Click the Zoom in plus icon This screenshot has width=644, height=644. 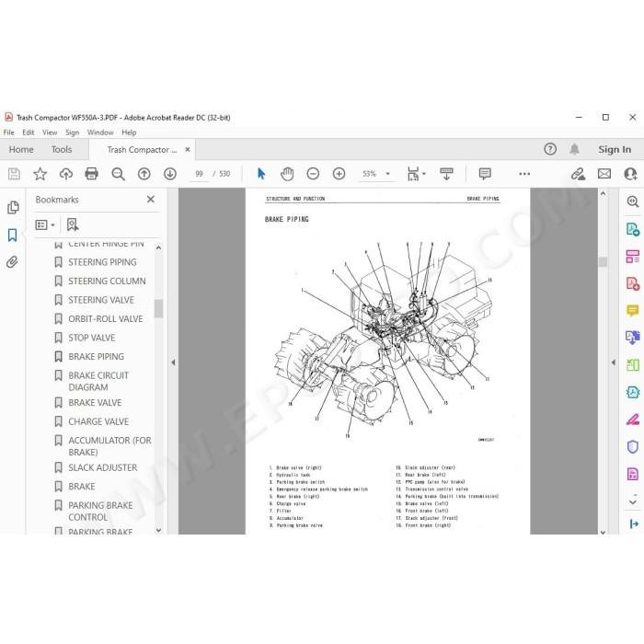tap(339, 174)
